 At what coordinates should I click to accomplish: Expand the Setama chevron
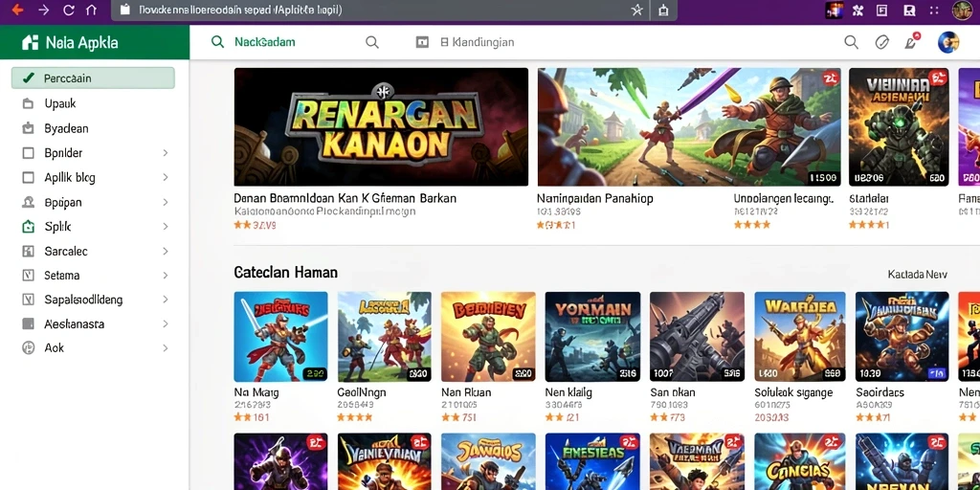[x=166, y=275]
